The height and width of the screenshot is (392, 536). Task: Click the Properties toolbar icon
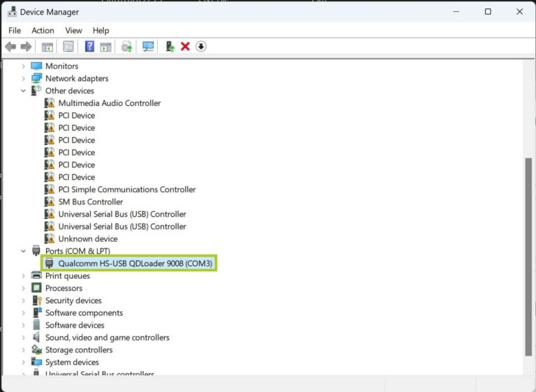point(68,47)
